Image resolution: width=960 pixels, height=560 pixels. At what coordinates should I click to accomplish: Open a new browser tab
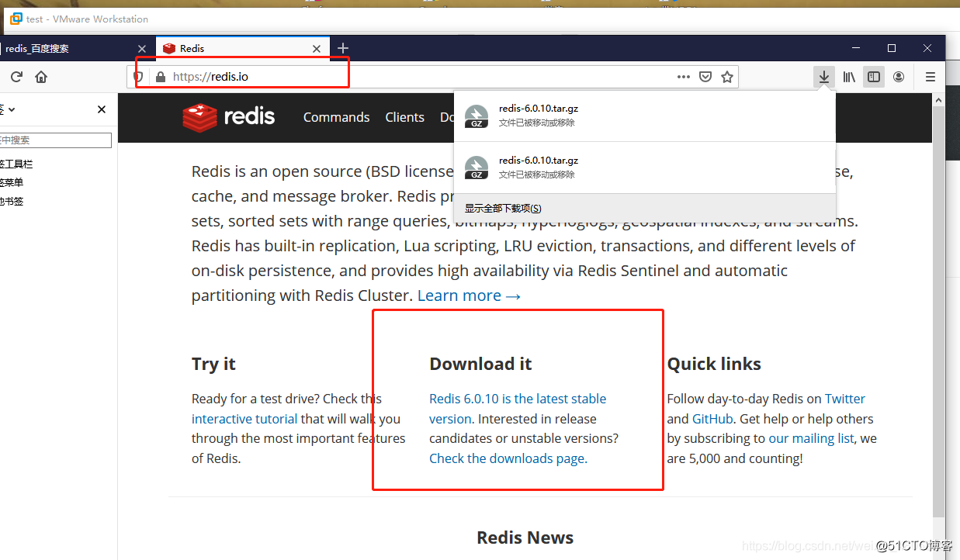[343, 48]
